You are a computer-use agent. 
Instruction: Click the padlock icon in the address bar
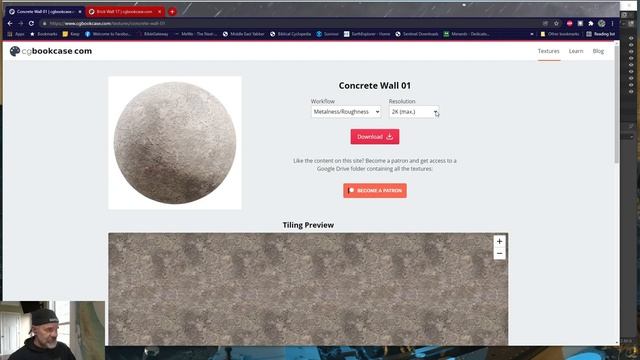[44, 24]
